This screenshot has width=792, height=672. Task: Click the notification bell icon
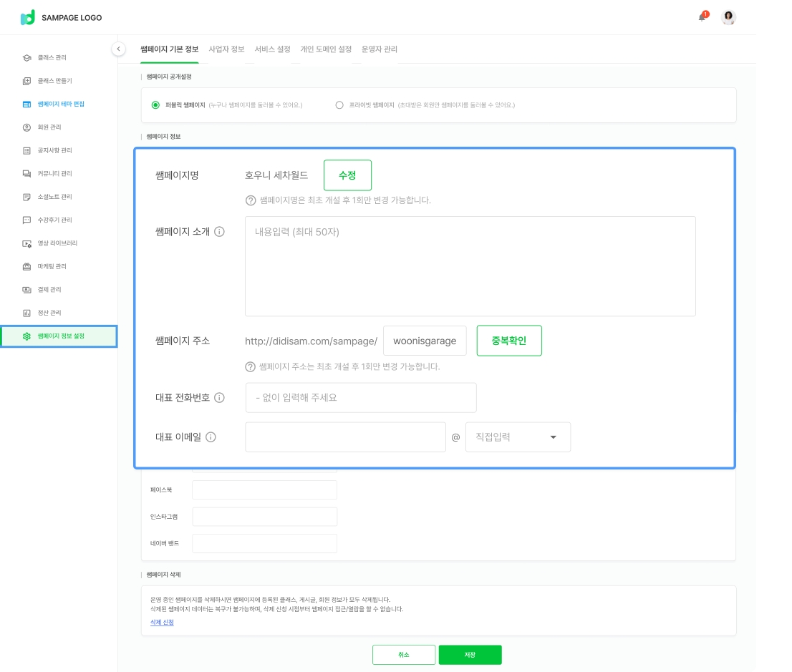[x=702, y=17]
